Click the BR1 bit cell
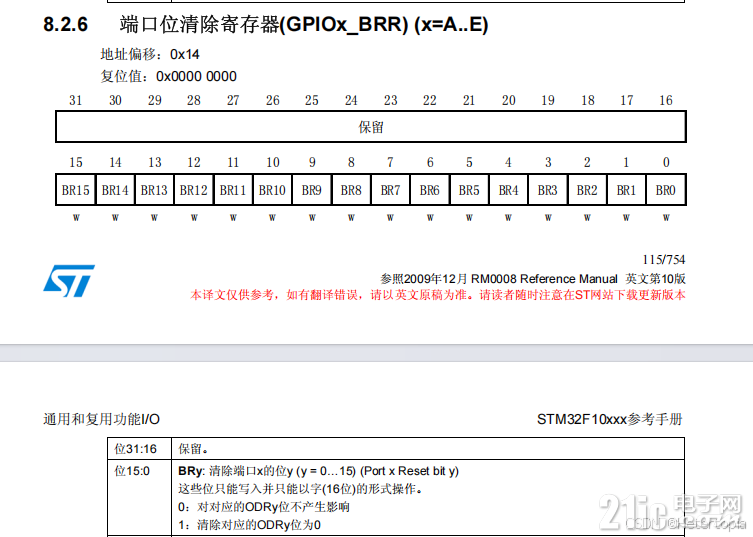 pos(626,190)
